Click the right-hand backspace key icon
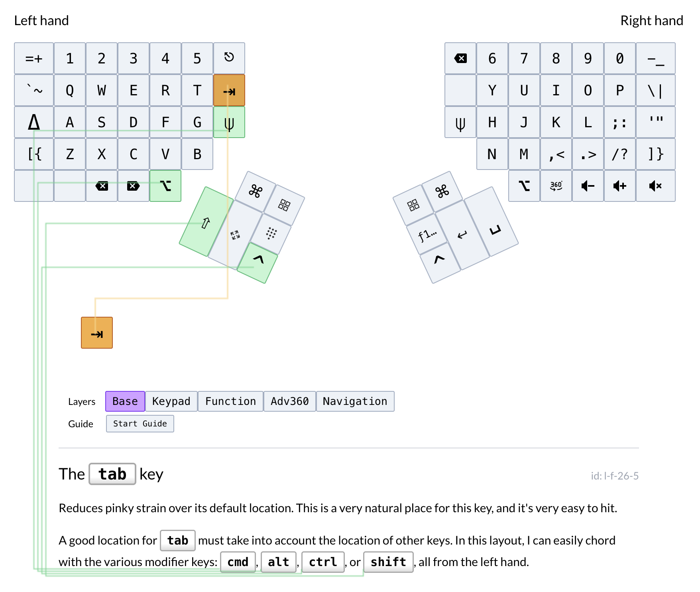The height and width of the screenshot is (592, 700). [x=460, y=59]
